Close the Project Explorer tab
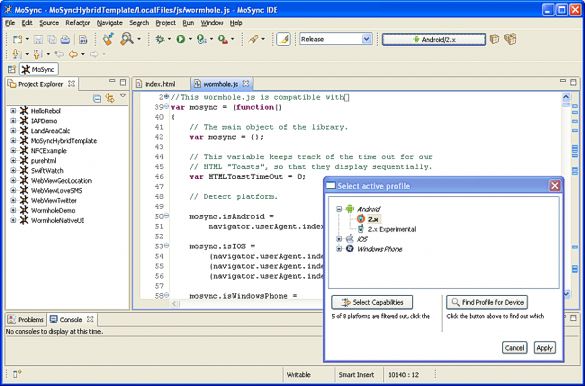Viewport: 585px width, 386px height. pos(71,84)
